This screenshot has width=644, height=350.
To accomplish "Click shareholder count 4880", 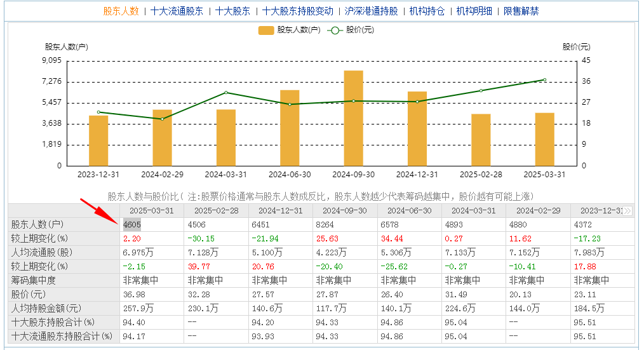I will 518,225.
